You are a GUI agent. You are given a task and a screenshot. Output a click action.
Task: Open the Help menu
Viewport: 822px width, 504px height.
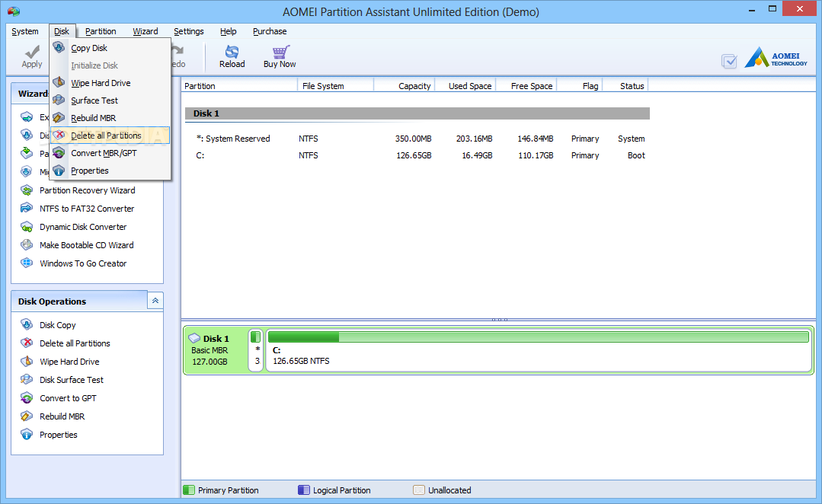[228, 31]
